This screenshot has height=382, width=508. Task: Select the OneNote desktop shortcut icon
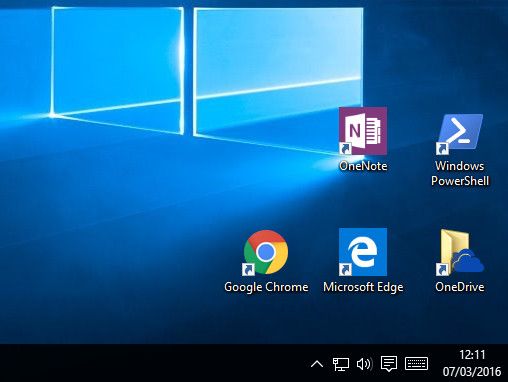(363, 131)
